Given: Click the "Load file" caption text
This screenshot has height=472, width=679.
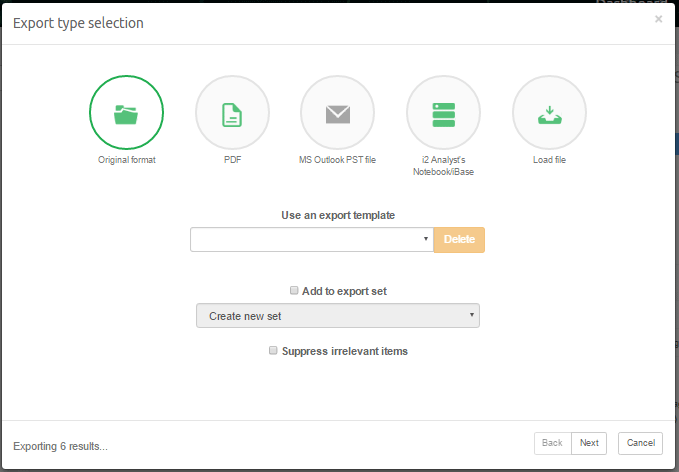Looking at the screenshot, I should 549,160.
